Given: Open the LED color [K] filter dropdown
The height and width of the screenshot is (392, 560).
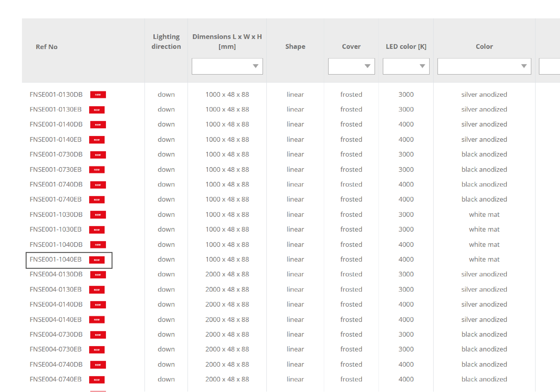Looking at the screenshot, I should click(406, 66).
